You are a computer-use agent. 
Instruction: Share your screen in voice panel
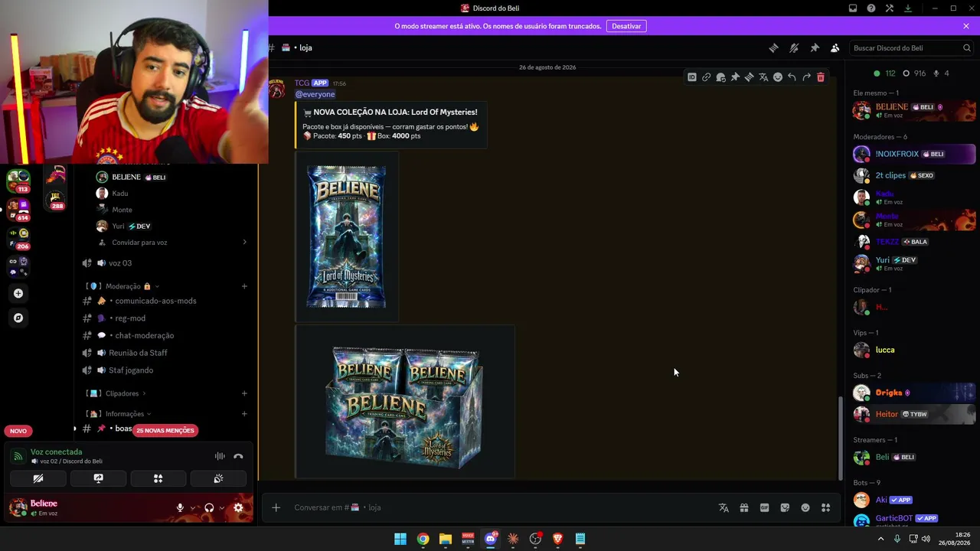98,478
